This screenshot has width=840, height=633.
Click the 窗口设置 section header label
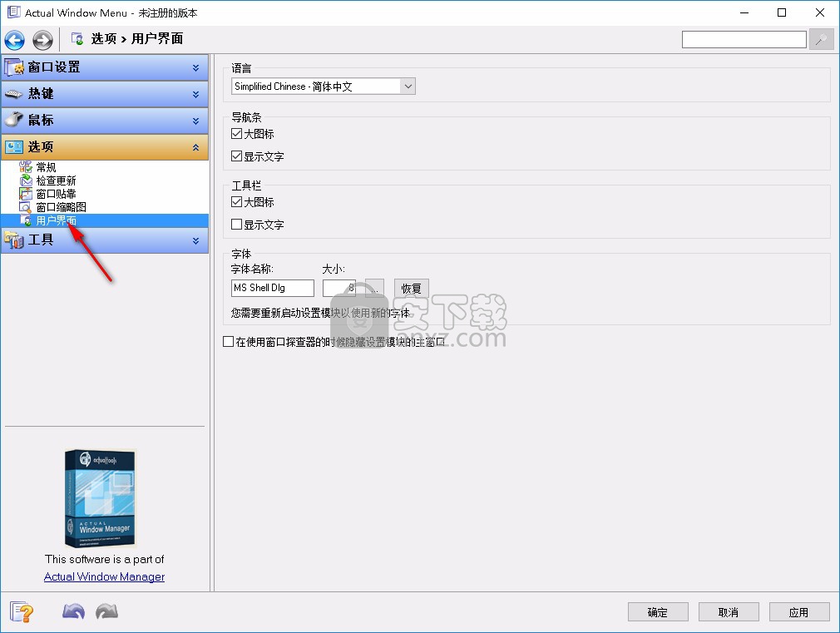point(54,67)
